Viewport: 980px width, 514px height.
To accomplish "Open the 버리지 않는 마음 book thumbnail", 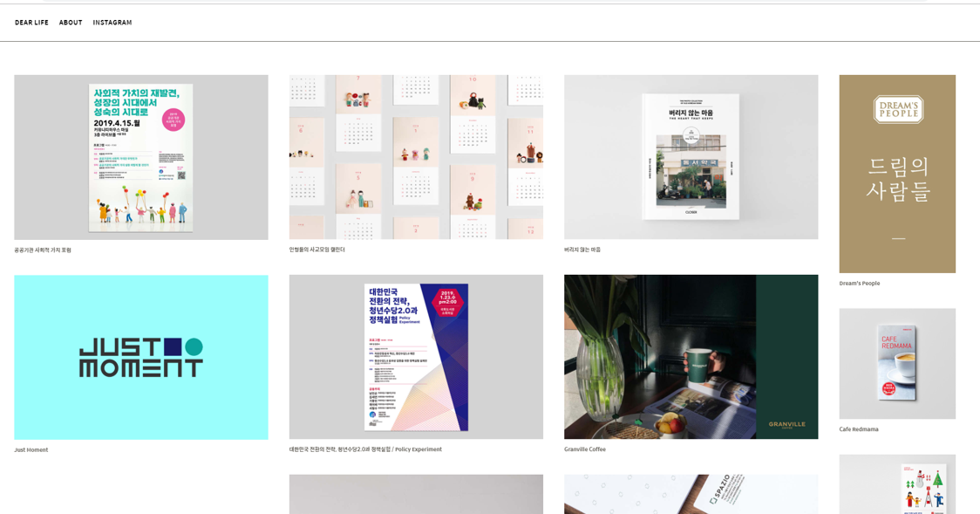I will (691, 157).
